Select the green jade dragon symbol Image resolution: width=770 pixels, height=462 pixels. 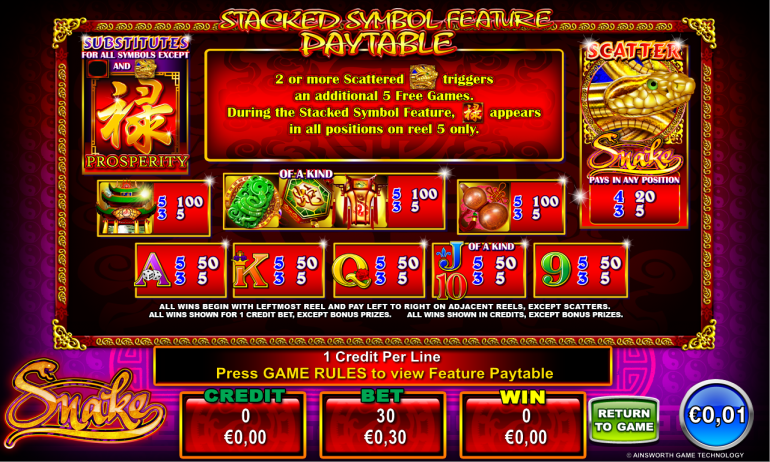pyautogui.click(x=252, y=202)
